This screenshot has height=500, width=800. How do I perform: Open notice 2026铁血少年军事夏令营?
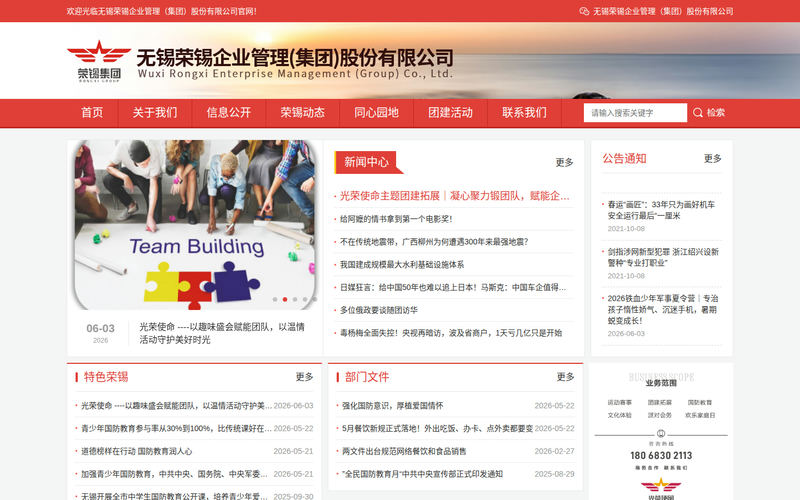[x=663, y=310]
